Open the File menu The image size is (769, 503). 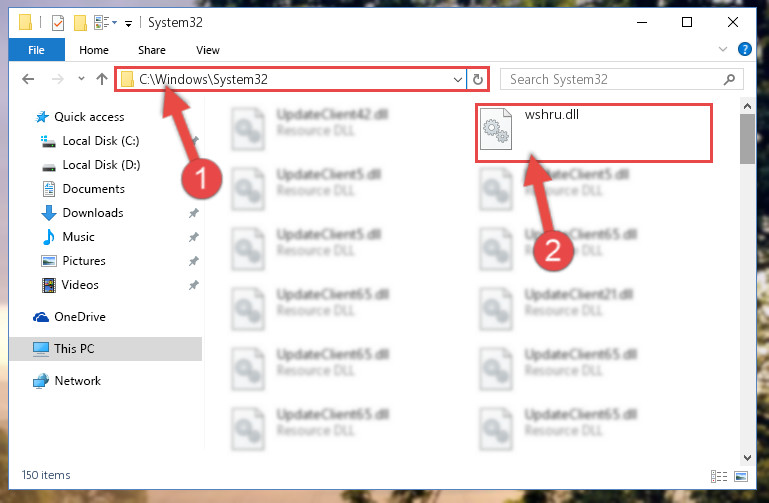point(36,50)
